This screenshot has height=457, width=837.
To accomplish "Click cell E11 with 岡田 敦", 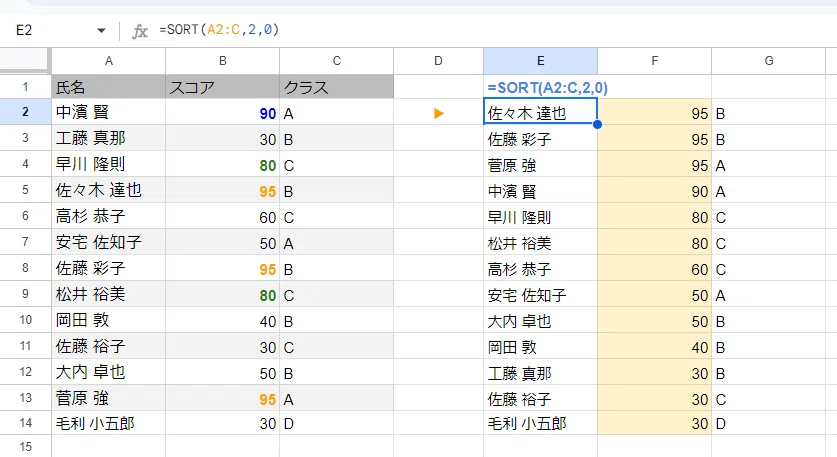I will point(540,346).
